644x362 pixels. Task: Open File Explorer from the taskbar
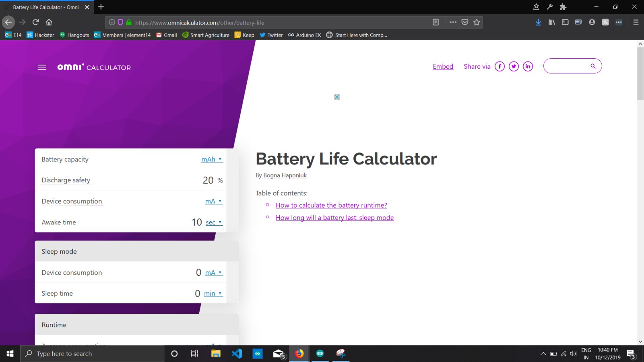point(216,354)
